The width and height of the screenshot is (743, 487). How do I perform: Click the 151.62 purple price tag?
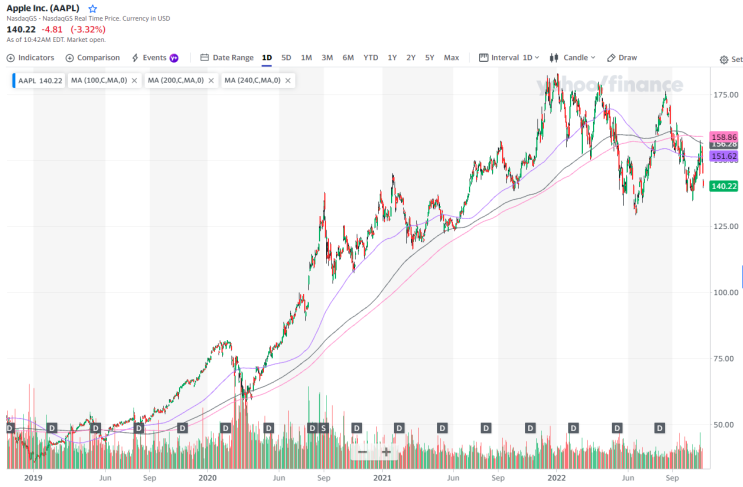click(x=724, y=156)
